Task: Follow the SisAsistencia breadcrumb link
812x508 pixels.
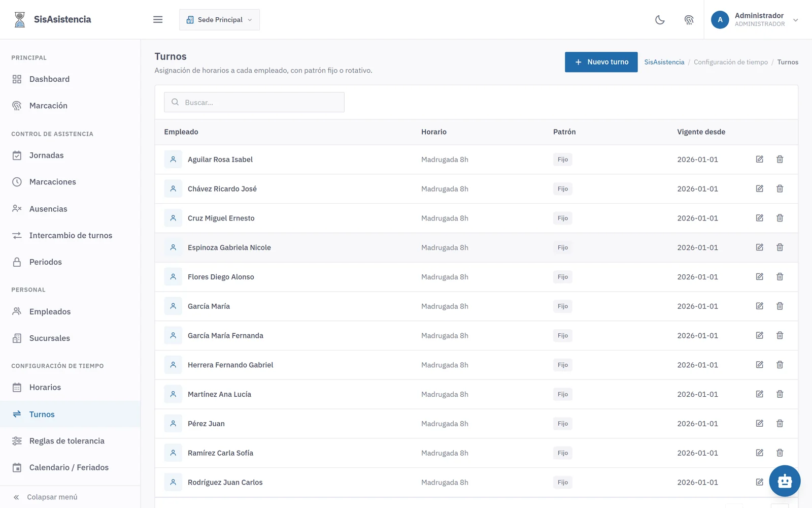Action: [664, 62]
